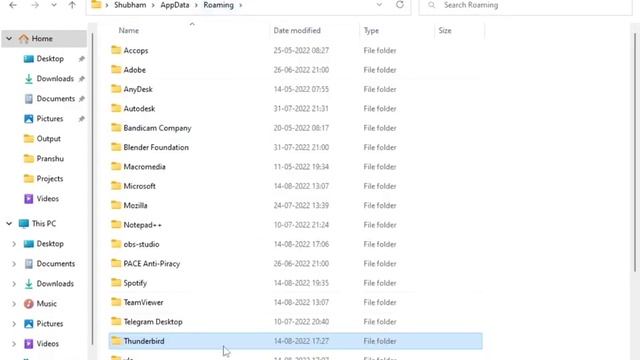640x360 pixels.
Task: Open address bar history dropdown
Action: click(379, 5)
